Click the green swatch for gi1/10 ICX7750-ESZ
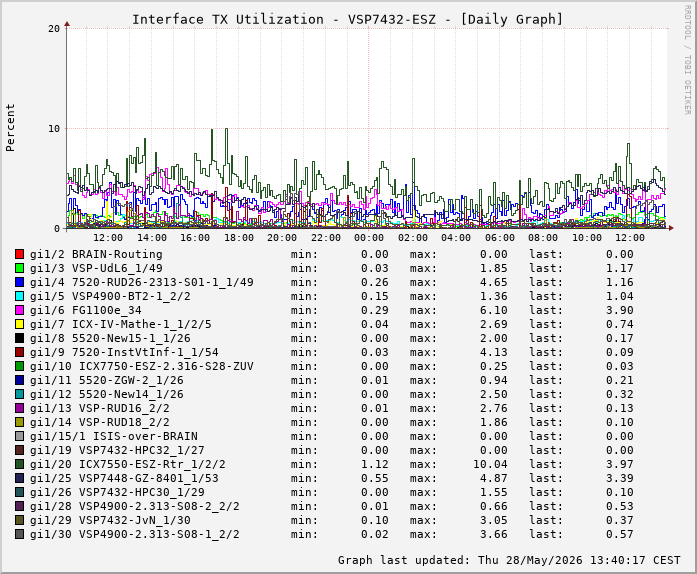The width and height of the screenshot is (697, 574). 19,366
